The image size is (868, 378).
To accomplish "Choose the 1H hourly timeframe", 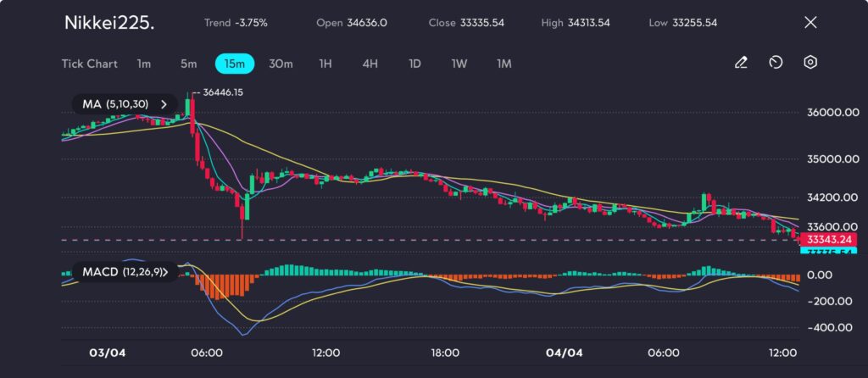I will tap(325, 64).
